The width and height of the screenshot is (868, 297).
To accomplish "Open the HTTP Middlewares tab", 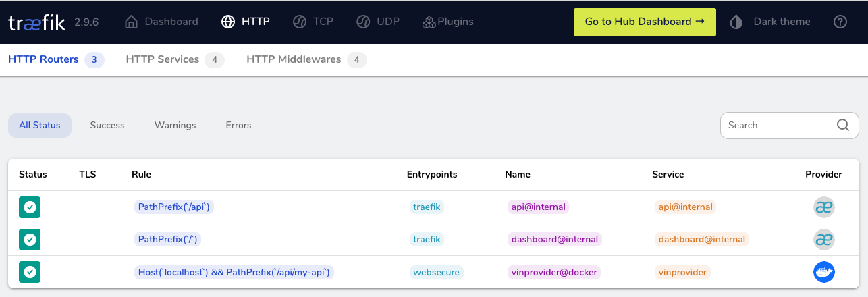I will tap(294, 59).
